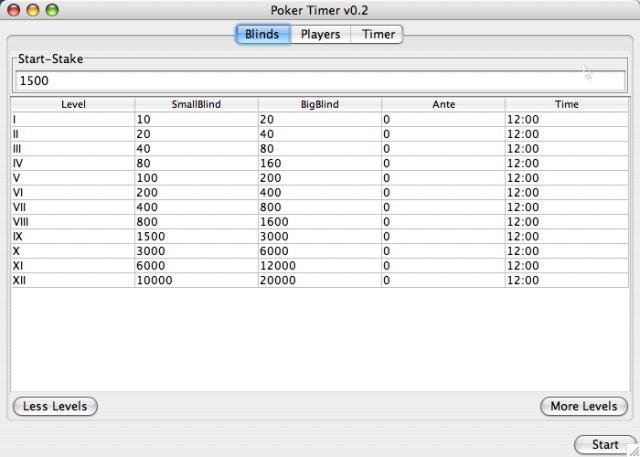
Task: Select small blind cell 800 in level VIII
Action: coord(196,222)
